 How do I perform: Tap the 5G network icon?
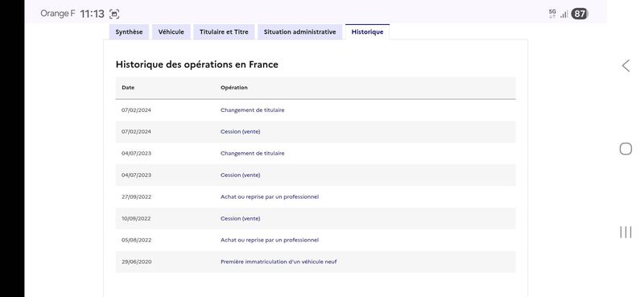click(552, 14)
